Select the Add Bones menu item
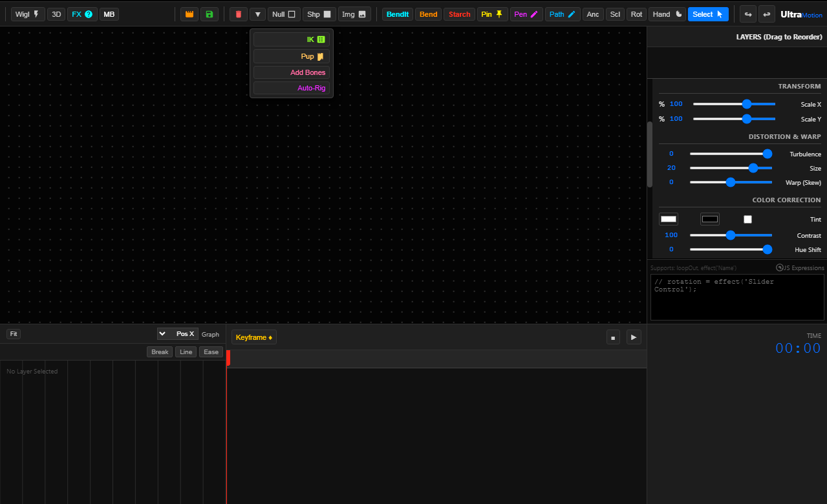827x504 pixels. (x=290, y=72)
